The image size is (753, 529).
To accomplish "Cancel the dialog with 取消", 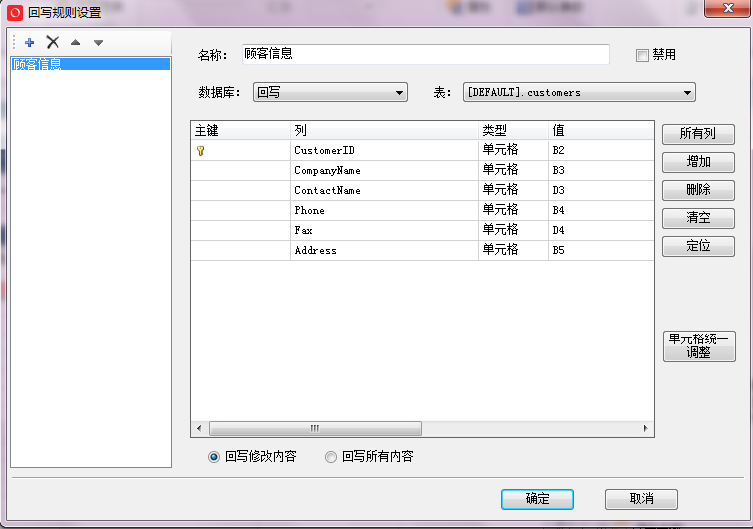I will (x=641, y=499).
